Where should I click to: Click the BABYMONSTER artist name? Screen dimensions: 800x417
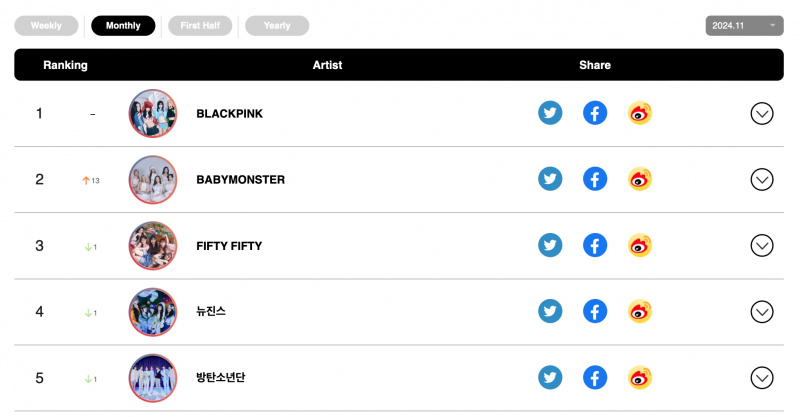click(240, 180)
